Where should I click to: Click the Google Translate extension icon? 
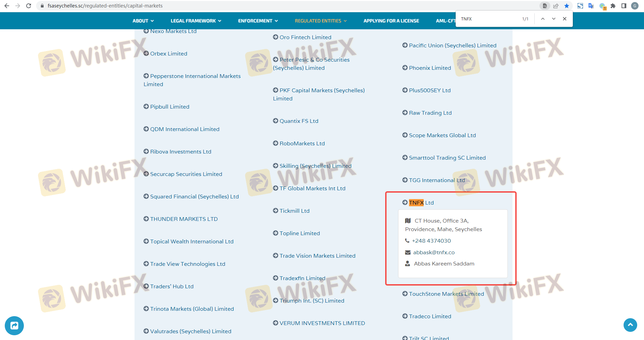tap(591, 6)
